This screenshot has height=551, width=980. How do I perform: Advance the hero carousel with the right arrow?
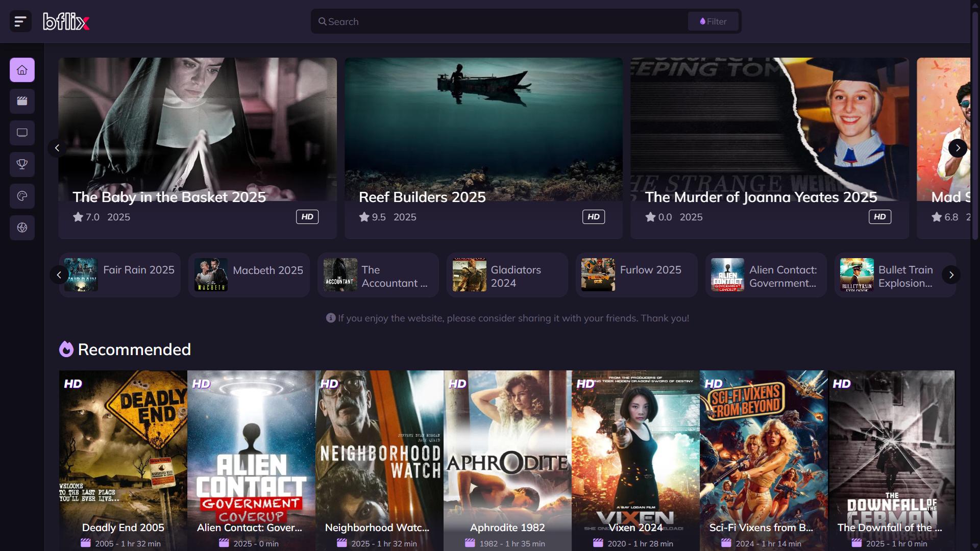click(x=958, y=148)
